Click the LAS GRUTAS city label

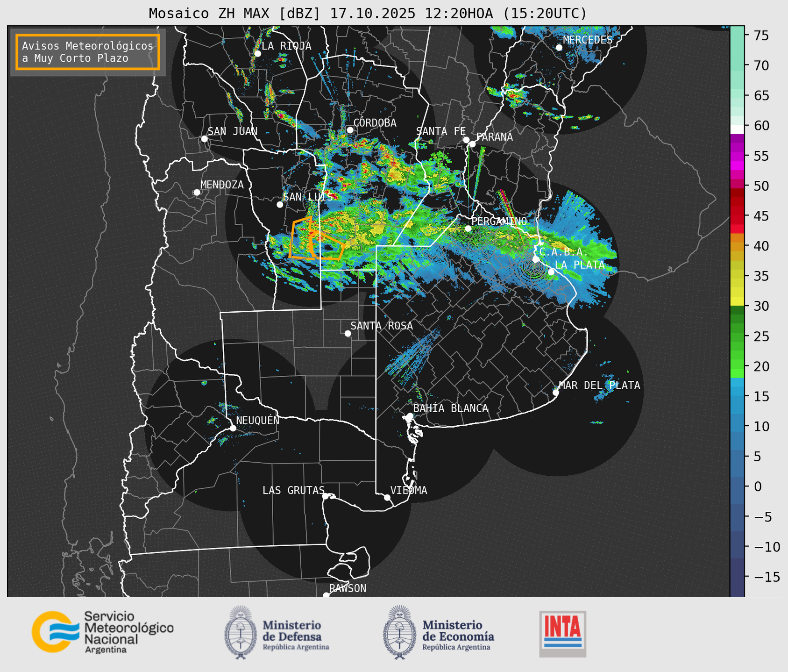point(293,491)
